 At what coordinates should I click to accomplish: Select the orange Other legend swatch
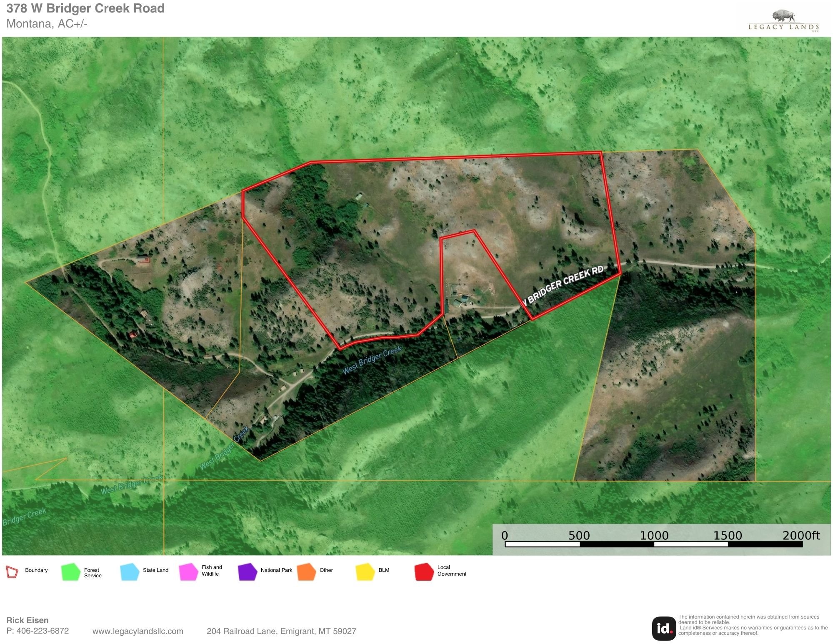click(306, 572)
